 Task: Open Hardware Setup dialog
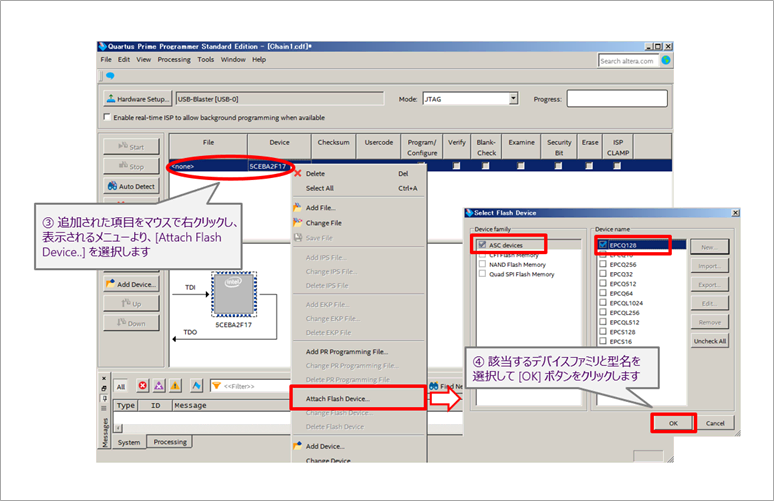(137, 99)
